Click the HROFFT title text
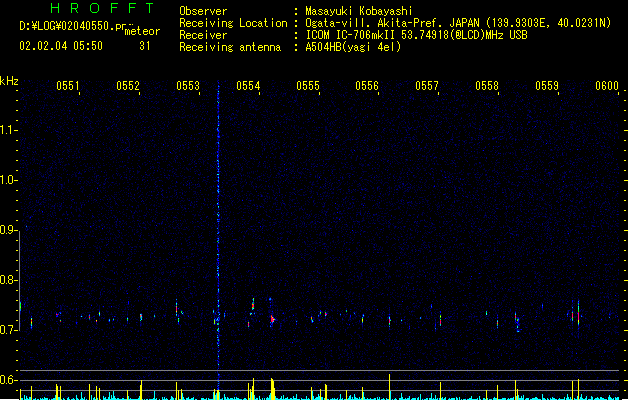629x400 pixels. pyautogui.click(x=103, y=8)
